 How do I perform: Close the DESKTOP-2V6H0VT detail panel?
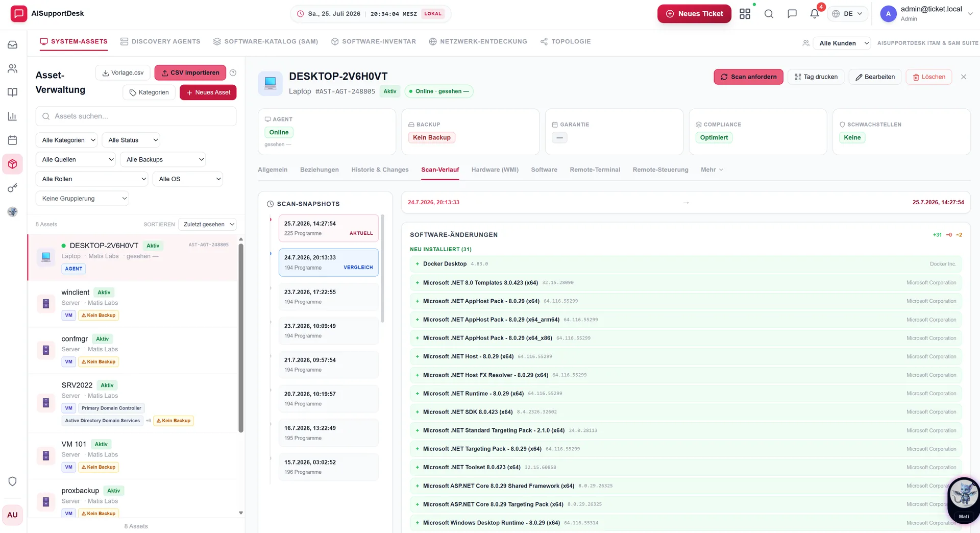click(x=964, y=77)
